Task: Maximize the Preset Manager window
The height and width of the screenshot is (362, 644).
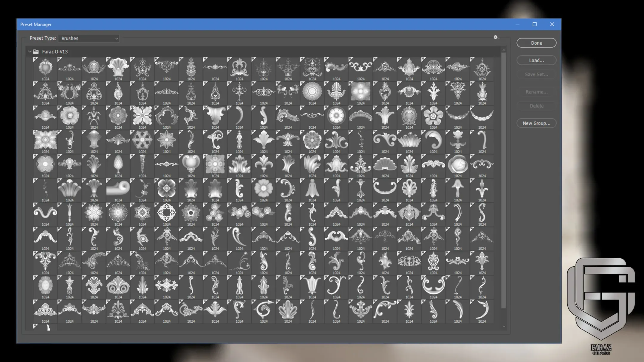Action: [535, 24]
